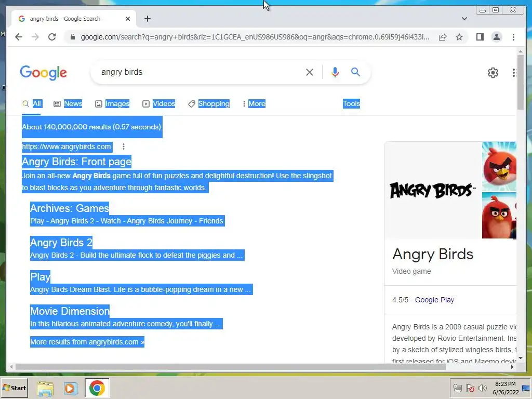Switch to the Images tab

click(112, 103)
